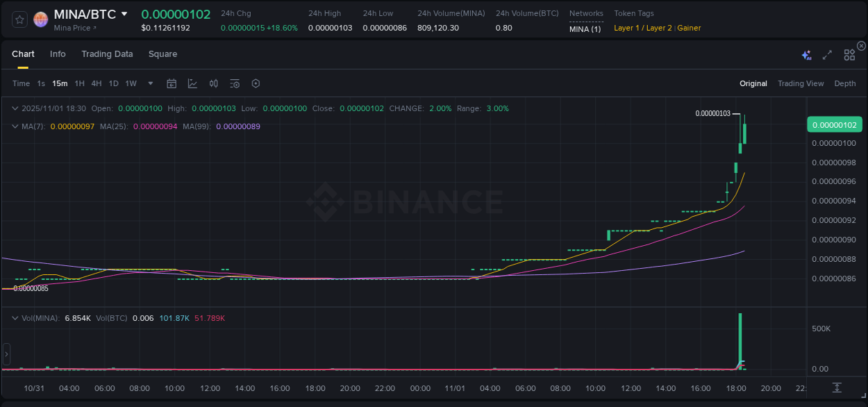The height and width of the screenshot is (407, 868).
Task: Click the Gainer token tag
Action: (688, 28)
